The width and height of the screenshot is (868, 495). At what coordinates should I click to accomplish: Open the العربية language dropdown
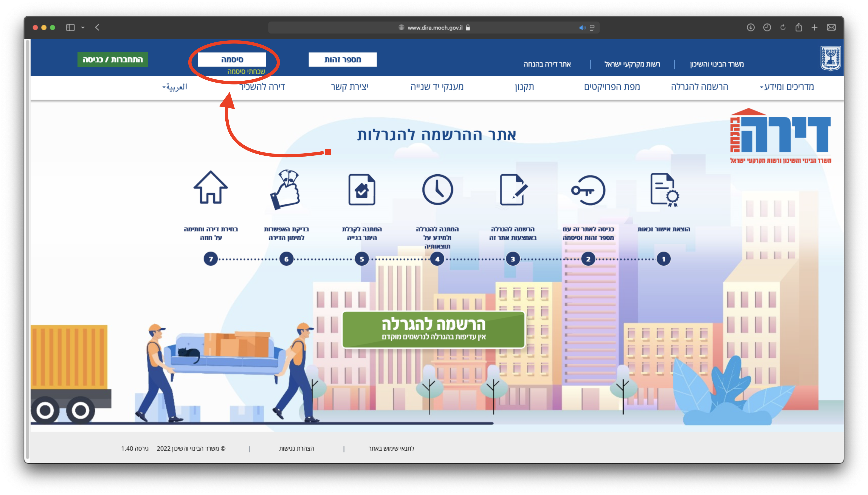(x=175, y=87)
